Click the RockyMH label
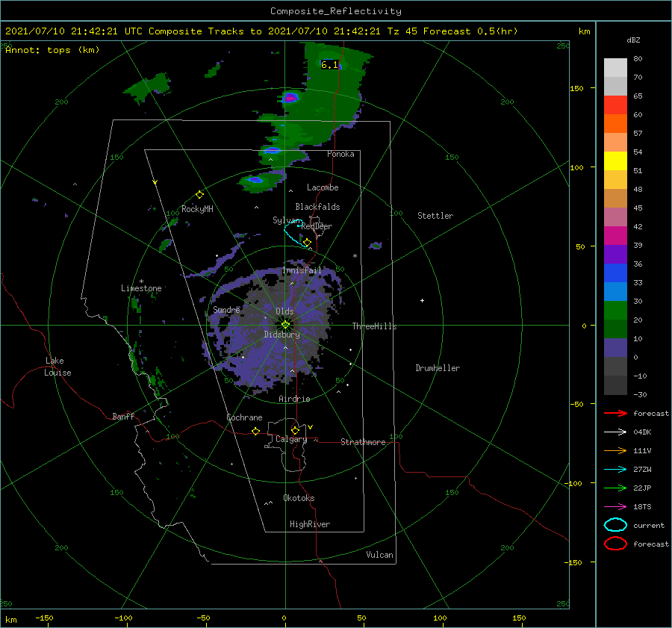672x628 pixels. [x=197, y=209]
